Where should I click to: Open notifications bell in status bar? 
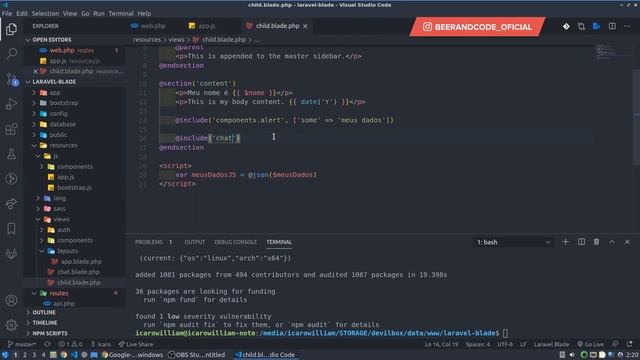tap(630, 344)
